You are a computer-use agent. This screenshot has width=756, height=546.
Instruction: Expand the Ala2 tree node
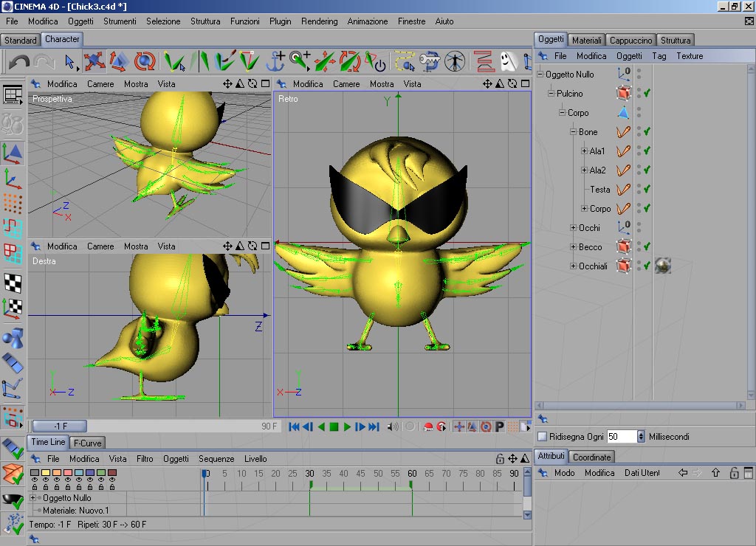585,170
